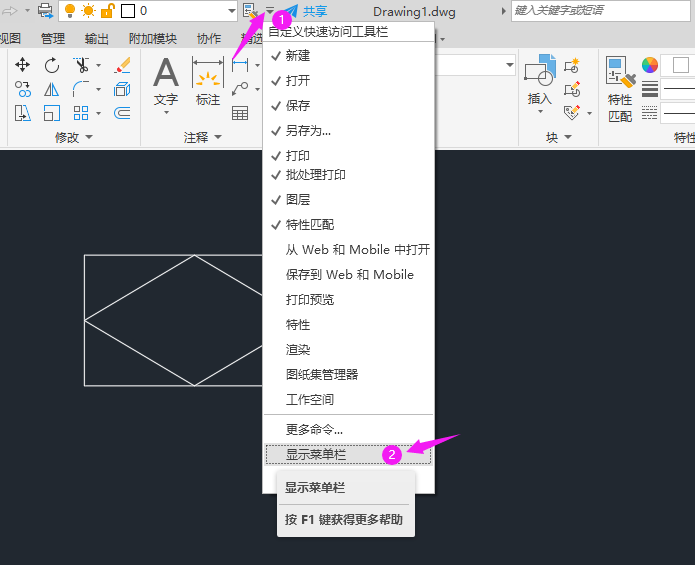Open the 附加模块 ribbon tab
Viewport: 695px width, 565px height.
[x=152, y=39]
